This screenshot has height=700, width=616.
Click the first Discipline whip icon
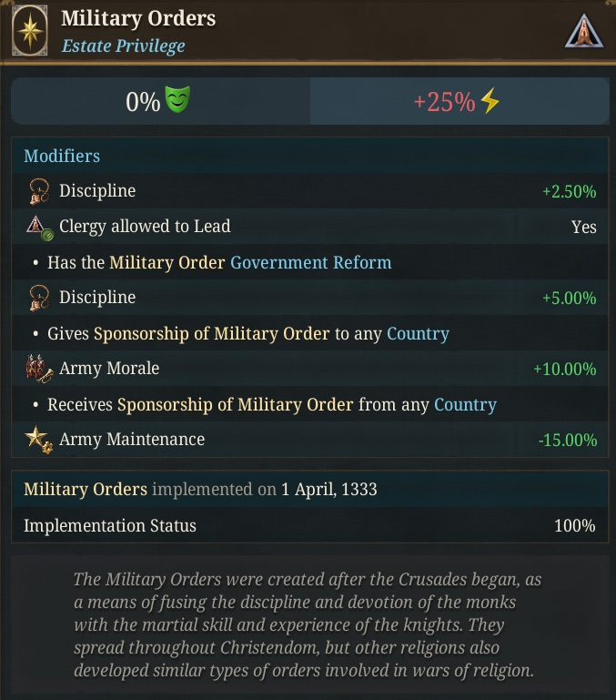pyautogui.click(x=39, y=191)
